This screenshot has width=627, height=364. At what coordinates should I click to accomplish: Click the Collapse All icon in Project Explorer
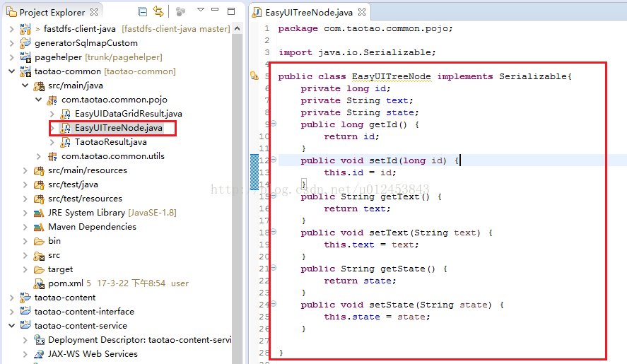coord(142,12)
